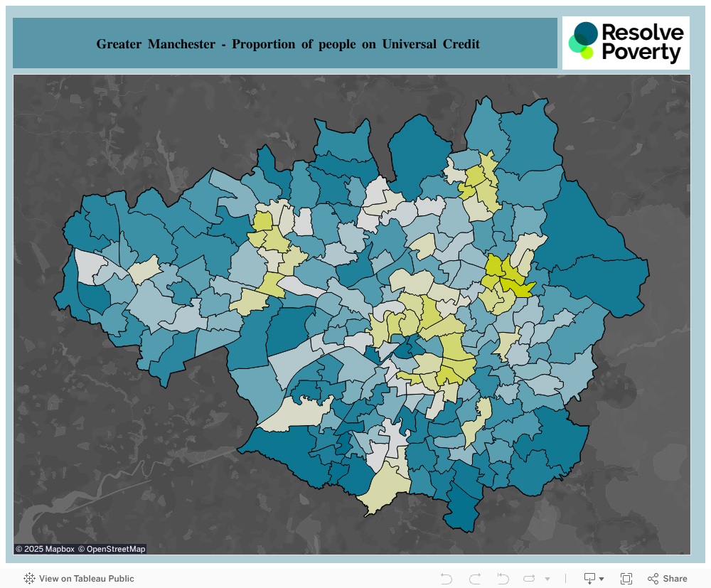Click the Resolve Poverty logo
This screenshot has height=588, width=711.
click(x=626, y=43)
